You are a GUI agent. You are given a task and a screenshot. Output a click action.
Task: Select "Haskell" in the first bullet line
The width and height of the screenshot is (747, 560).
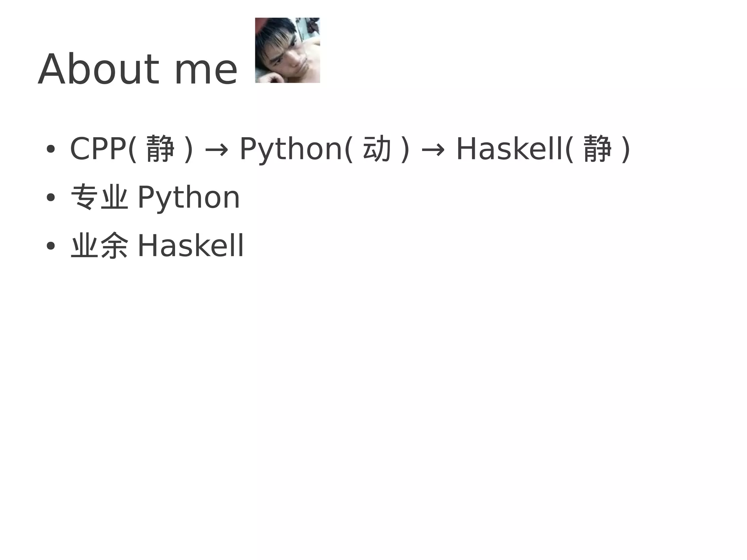pyautogui.click(x=510, y=149)
